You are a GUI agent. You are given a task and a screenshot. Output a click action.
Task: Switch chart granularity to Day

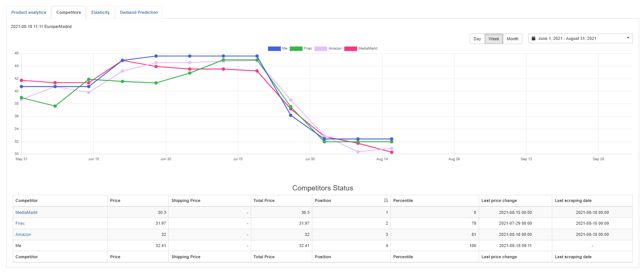tap(477, 39)
